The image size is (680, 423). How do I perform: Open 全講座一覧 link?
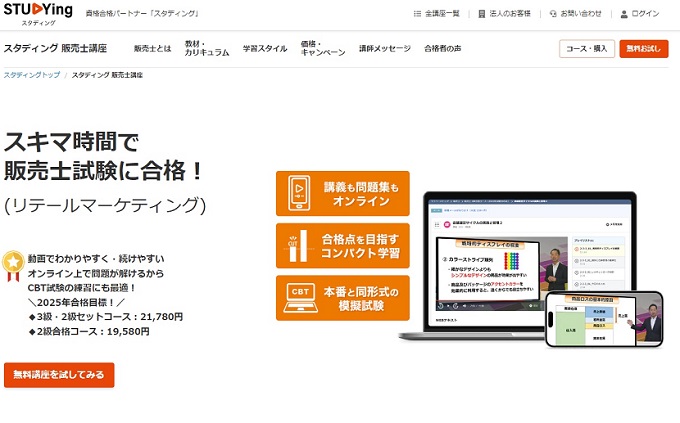coord(442,14)
